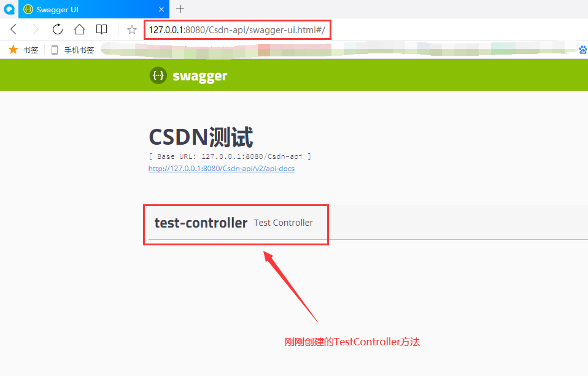Viewport: 588px width, 376px height.
Task: Click the browser logo icon at top-left
Action: (9, 9)
